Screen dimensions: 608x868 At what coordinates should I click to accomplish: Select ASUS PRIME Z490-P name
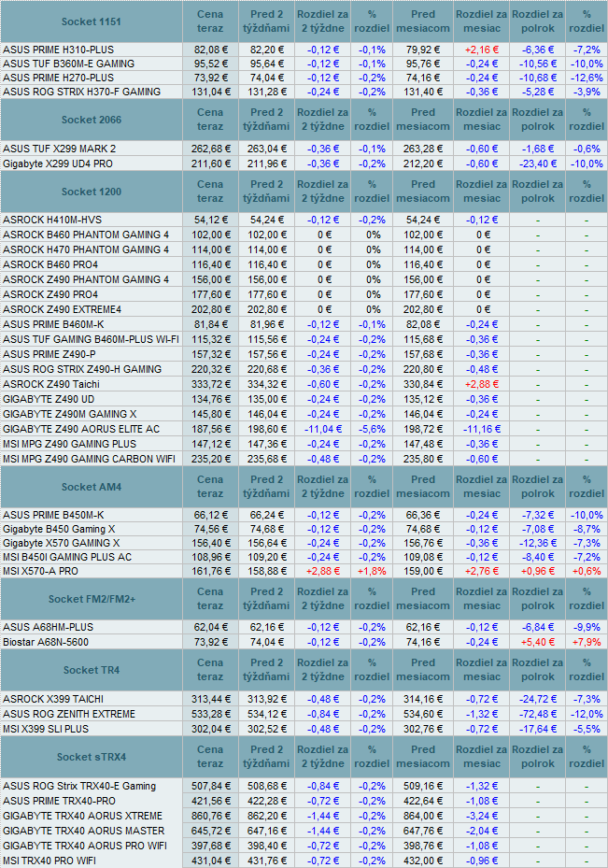(x=49, y=354)
